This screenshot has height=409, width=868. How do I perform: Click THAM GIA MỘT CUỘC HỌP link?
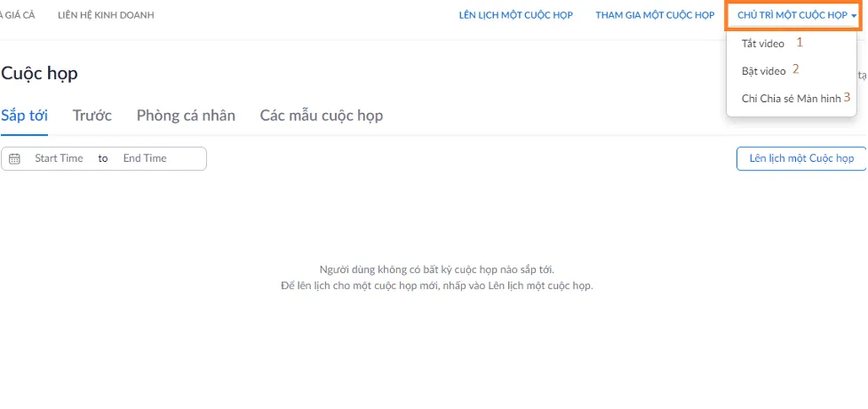(x=654, y=15)
